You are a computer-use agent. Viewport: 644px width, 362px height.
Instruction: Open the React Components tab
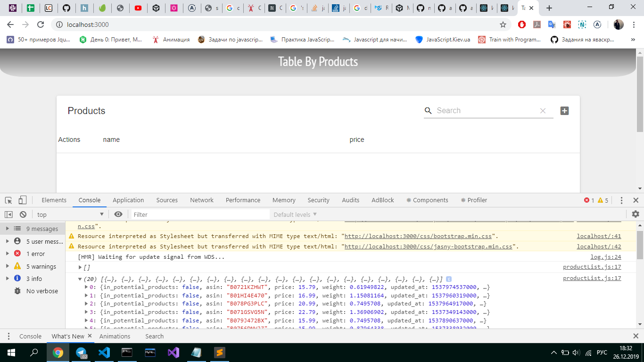[427, 200]
